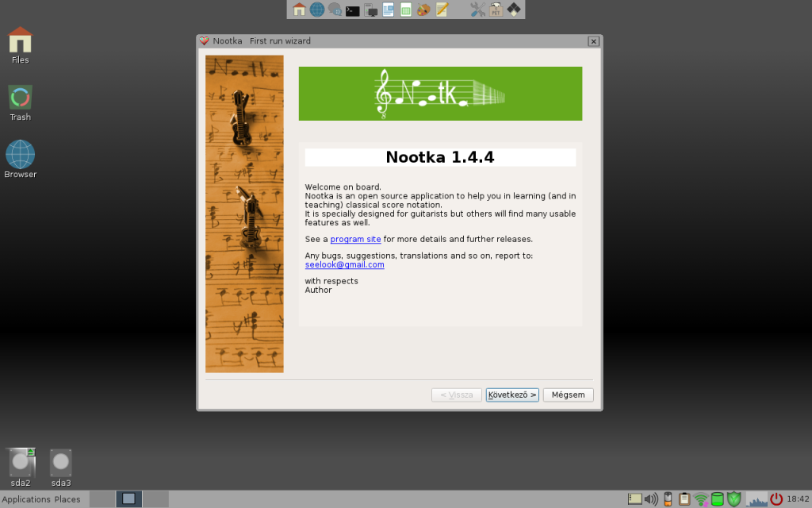Open the wrench and screwdriver setup tool
812x508 pixels.
pyautogui.click(x=477, y=10)
